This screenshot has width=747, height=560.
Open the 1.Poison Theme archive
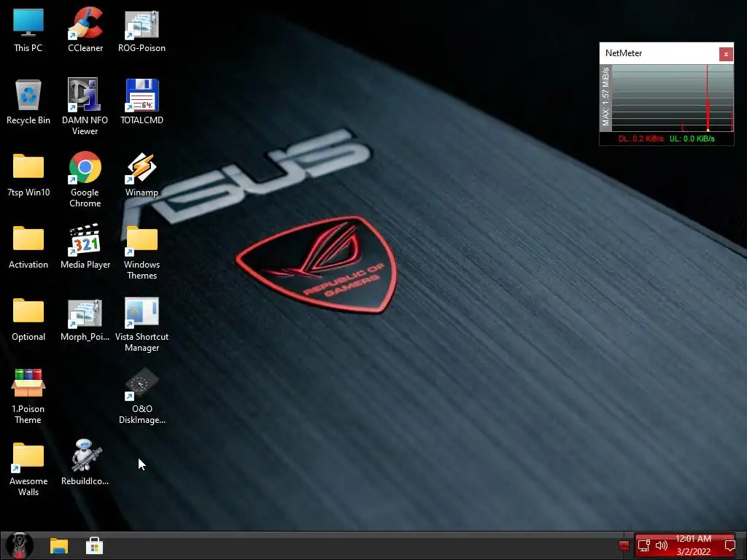point(28,396)
